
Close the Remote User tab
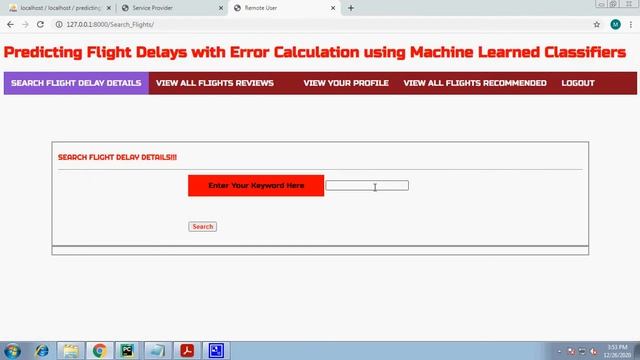pos(333,8)
